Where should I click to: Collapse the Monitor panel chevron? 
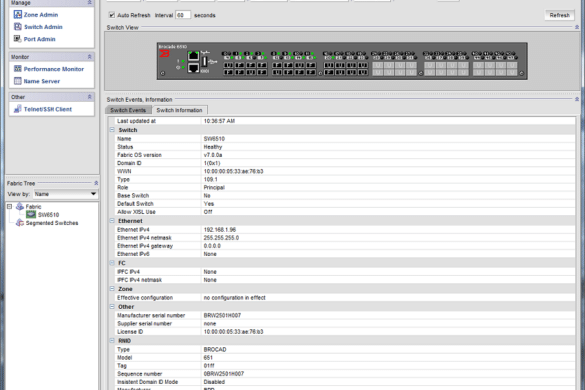(x=90, y=57)
